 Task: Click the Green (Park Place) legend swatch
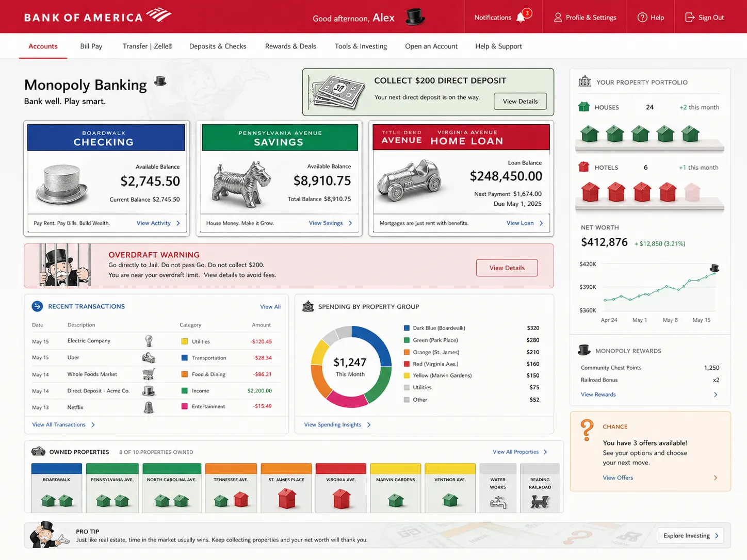(407, 340)
